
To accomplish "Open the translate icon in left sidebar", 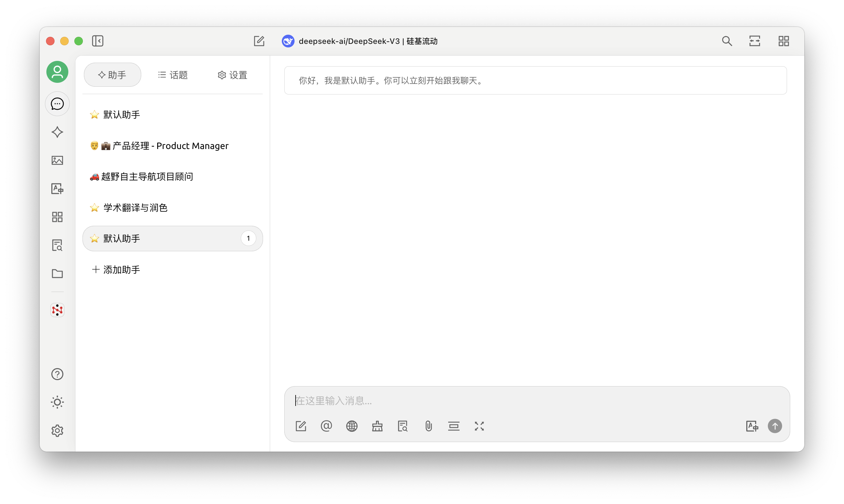I will (x=57, y=189).
